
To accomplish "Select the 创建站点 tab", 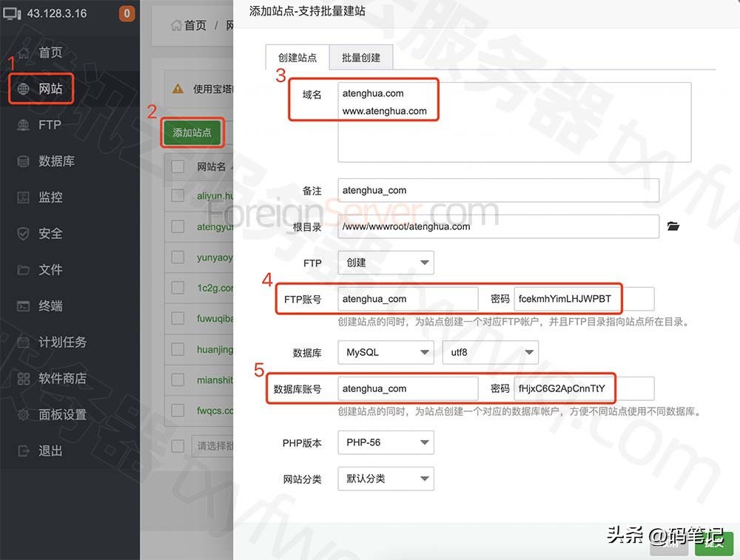I will pyautogui.click(x=297, y=57).
